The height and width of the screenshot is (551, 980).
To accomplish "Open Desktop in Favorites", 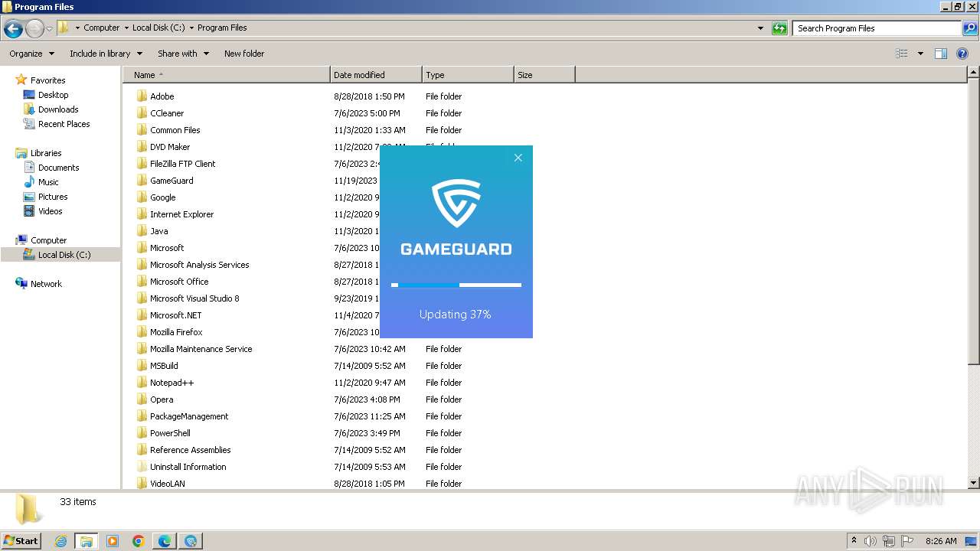I will click(53, 95).
